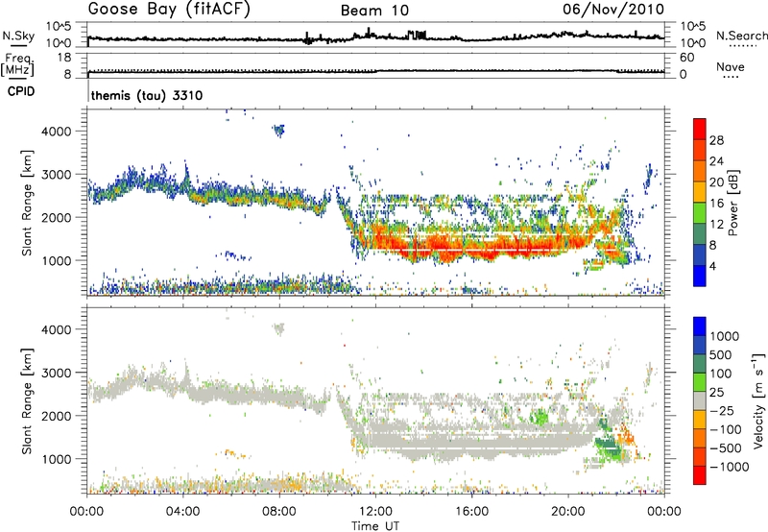Click the "100" label on Velocity colorbar
Image resolution: width=768 pixels, height=532 pixels.
721,374
